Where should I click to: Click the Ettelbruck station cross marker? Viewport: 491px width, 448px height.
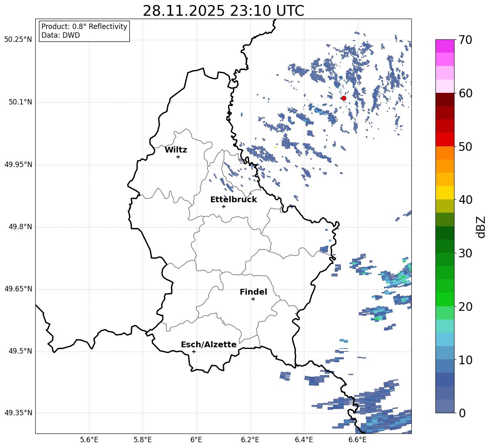(224, 206)
